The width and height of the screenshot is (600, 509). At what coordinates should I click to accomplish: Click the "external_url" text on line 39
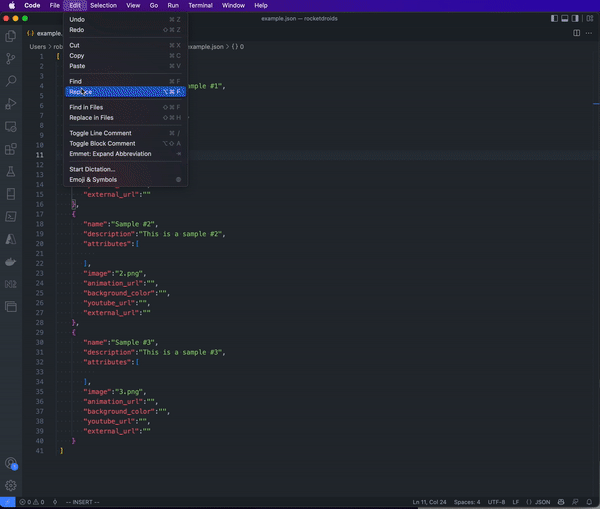(x=111, y=431)
